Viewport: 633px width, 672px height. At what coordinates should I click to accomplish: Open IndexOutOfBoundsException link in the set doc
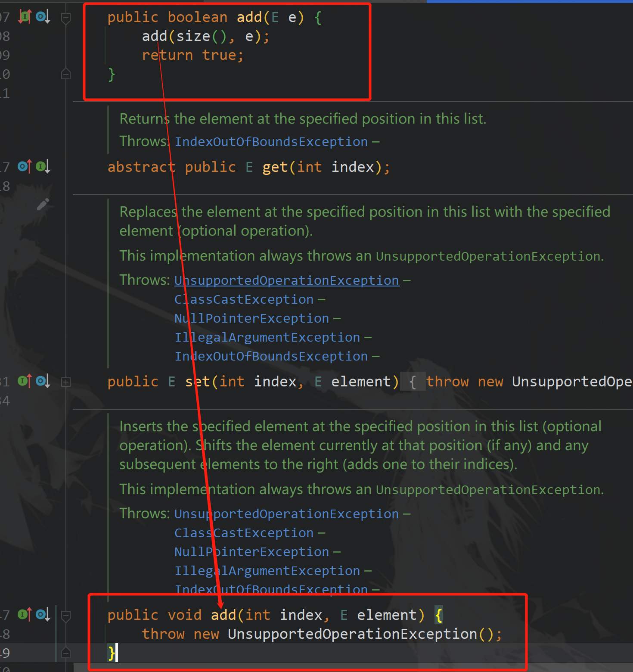point(271,356)
